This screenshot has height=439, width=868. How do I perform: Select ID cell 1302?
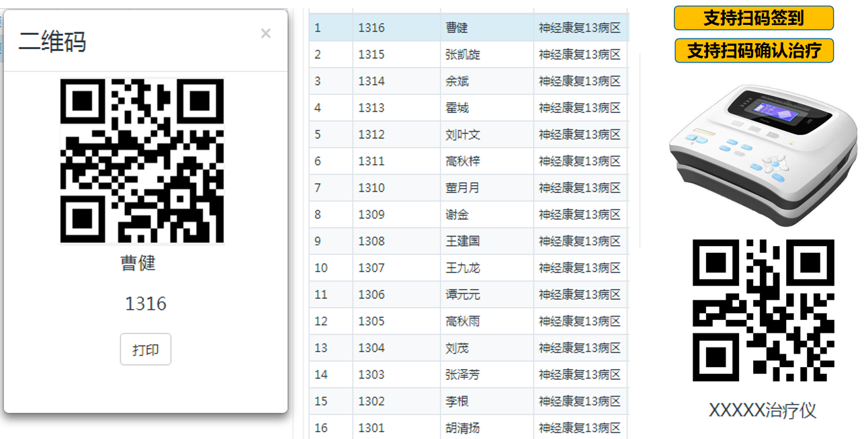372,401
